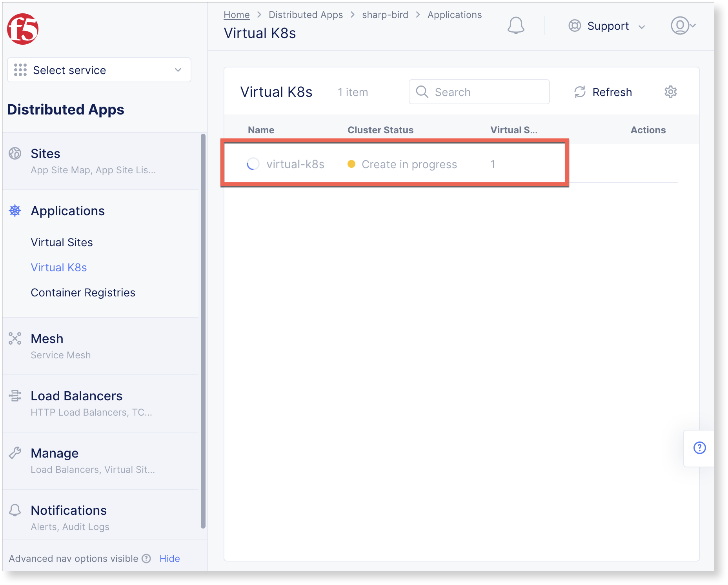Click the Mesh network icon
This screenshot has height=585, width=728.
(15, 338)
